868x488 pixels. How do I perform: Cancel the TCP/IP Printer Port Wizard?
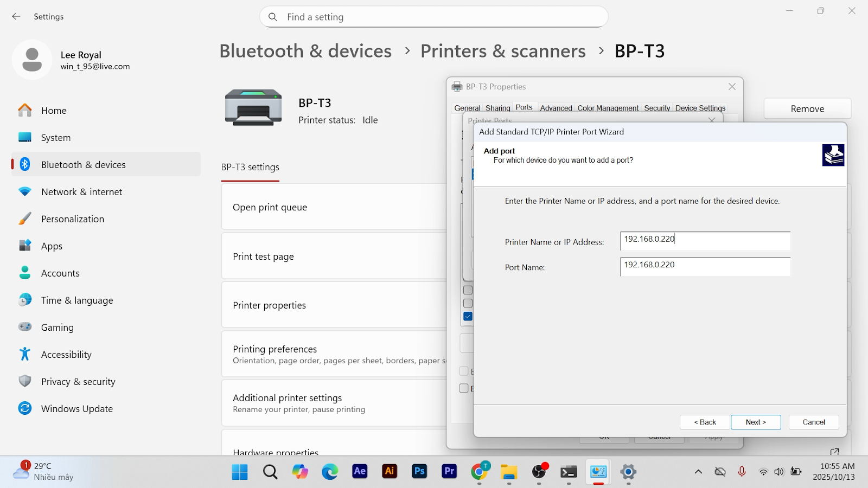coord(813,422)
